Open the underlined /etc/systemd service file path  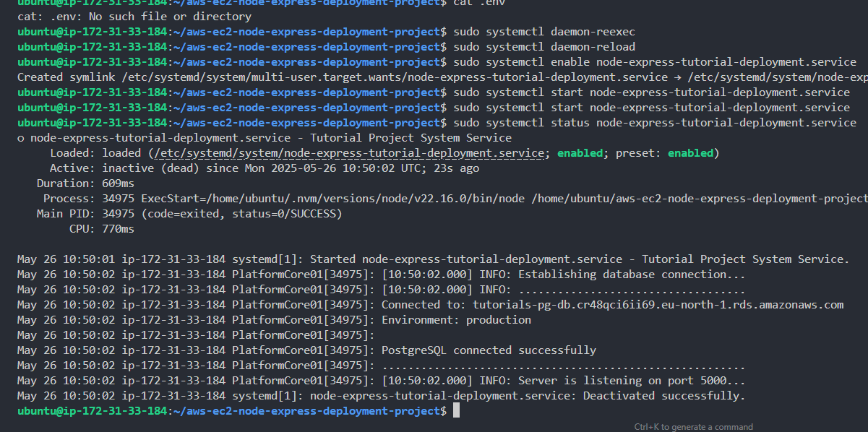click(347, 153)
